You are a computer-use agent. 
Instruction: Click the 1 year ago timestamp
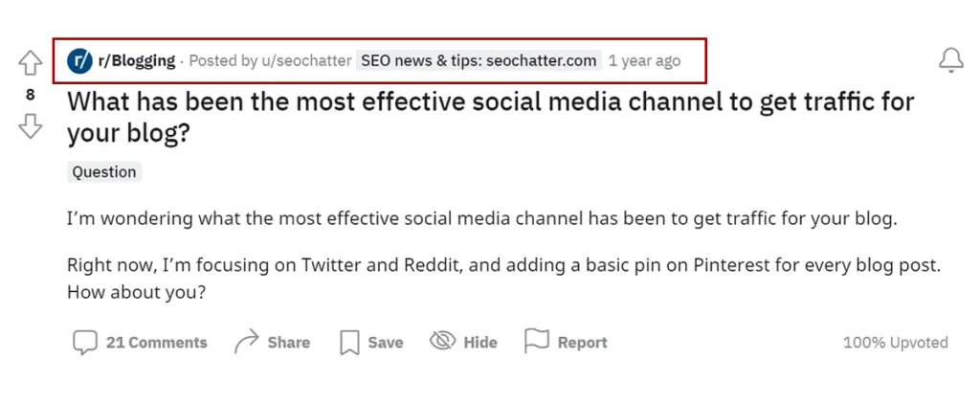(x=644, y=60)
